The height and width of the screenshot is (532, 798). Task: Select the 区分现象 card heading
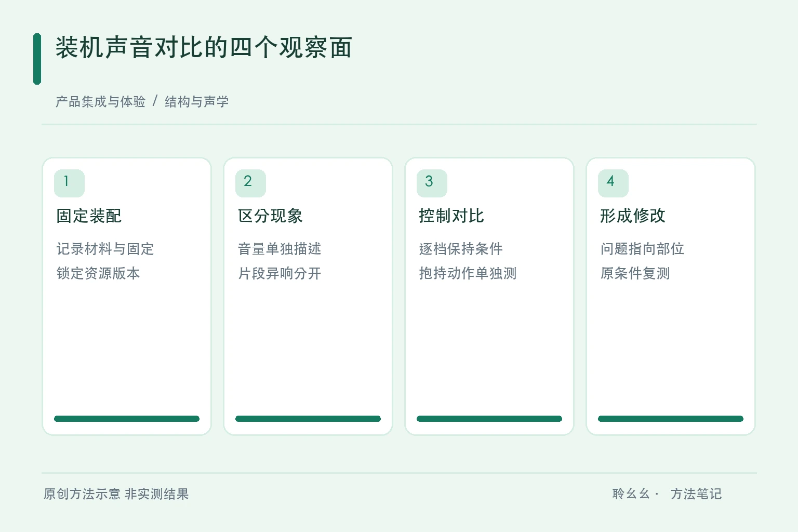coord(270,216)
